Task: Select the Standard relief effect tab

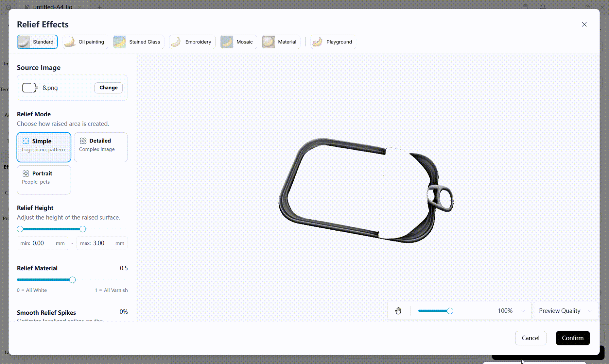Action: [x=37, y=42]
